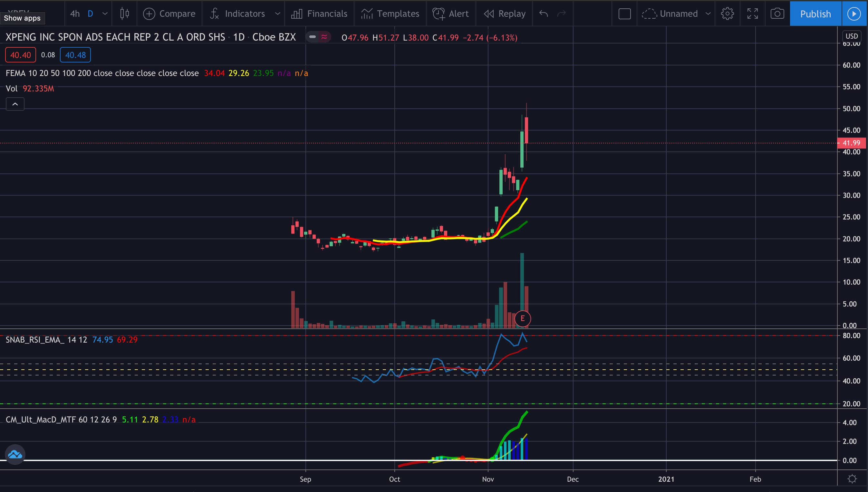
Task: Click the blue Publish button
Action: click(815, 14)
